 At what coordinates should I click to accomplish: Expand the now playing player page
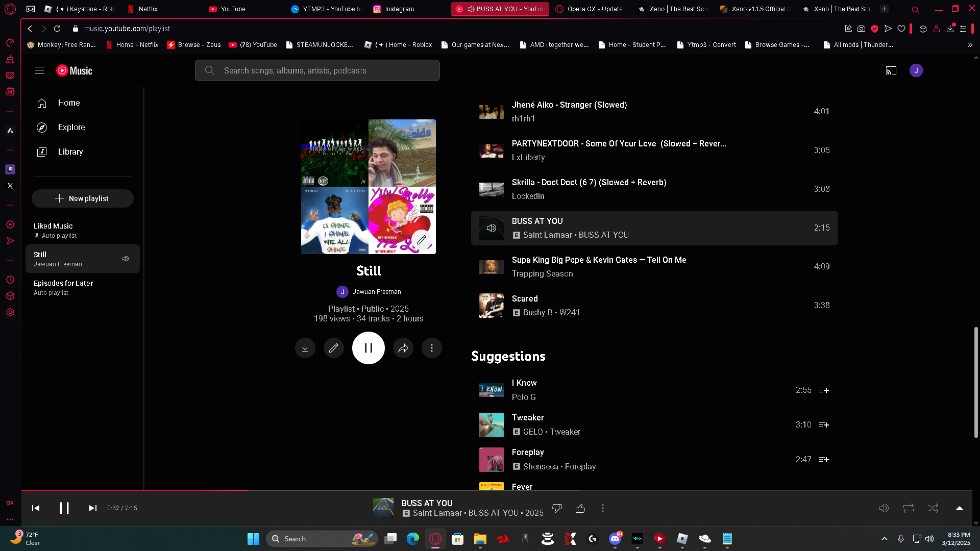(960, 508)
